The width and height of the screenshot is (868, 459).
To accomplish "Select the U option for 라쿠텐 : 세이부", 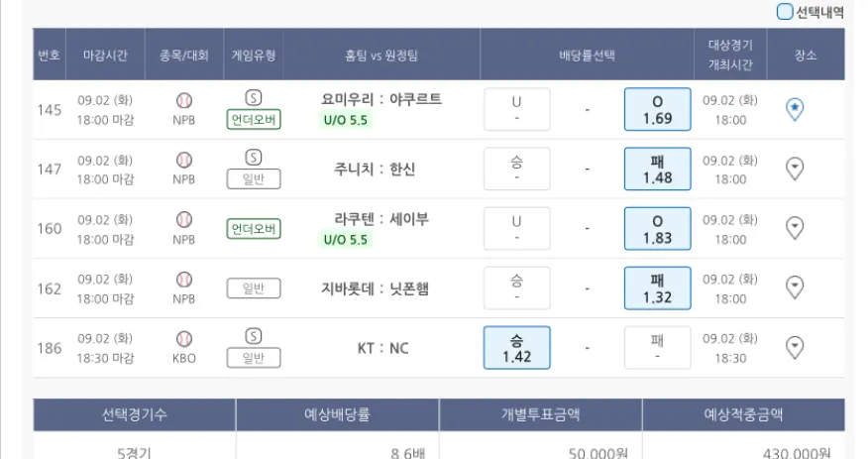I will pyautogui.click(x=516, y=229).
